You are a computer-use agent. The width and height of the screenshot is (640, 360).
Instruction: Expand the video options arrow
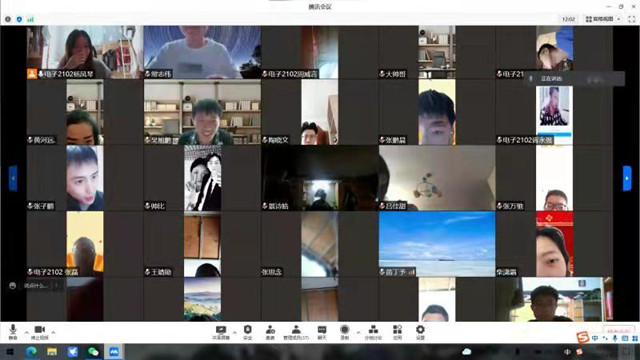point(53,333)
